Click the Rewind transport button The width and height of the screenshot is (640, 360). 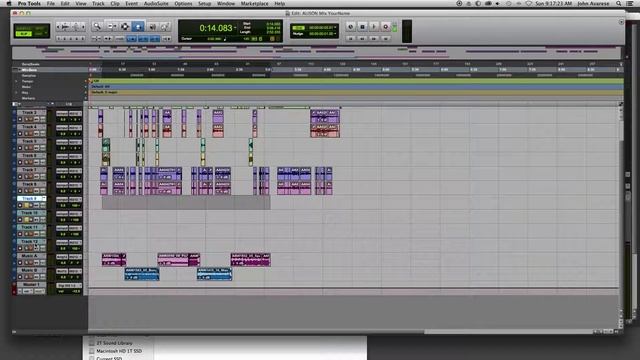click(x=362, y=38)
